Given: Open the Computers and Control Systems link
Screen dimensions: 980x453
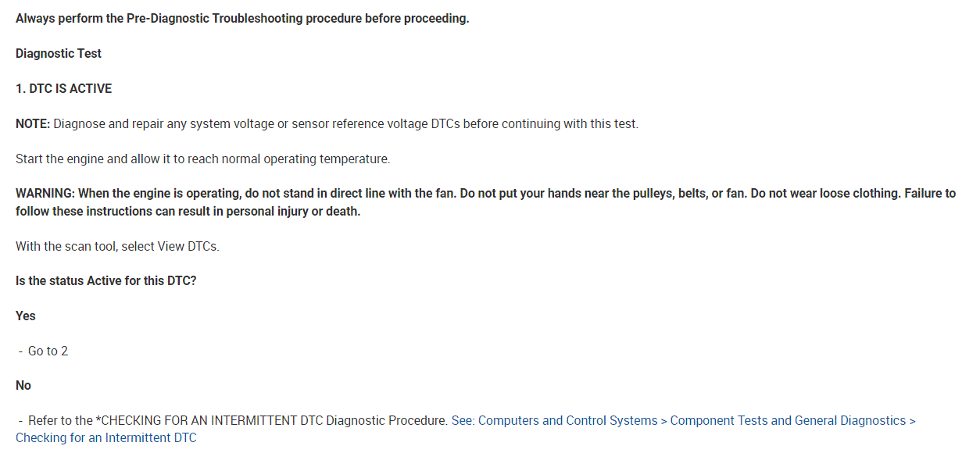Looking at the screenshot, I should (567, 420).
